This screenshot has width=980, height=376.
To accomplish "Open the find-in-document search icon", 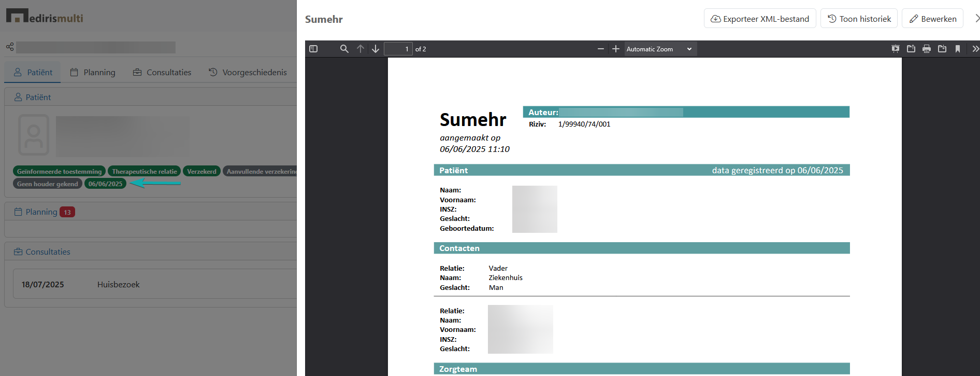I will 344,49.
